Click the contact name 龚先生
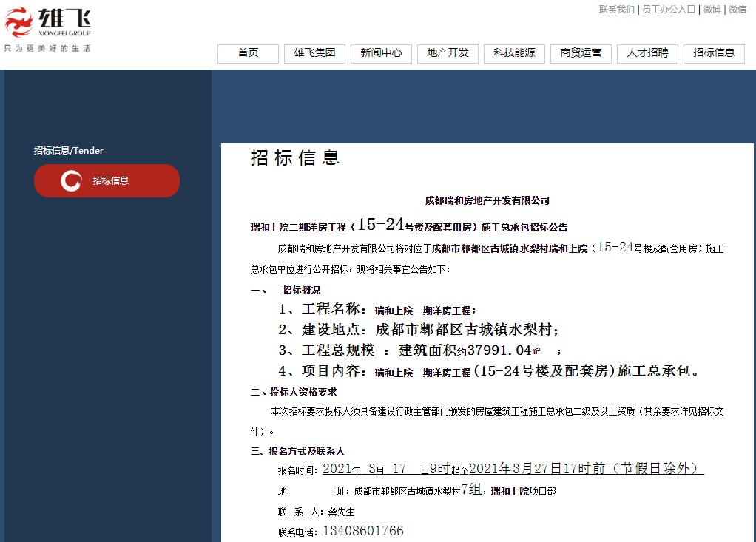This screenshot has height=542, width=756. (x=340, y=512)
